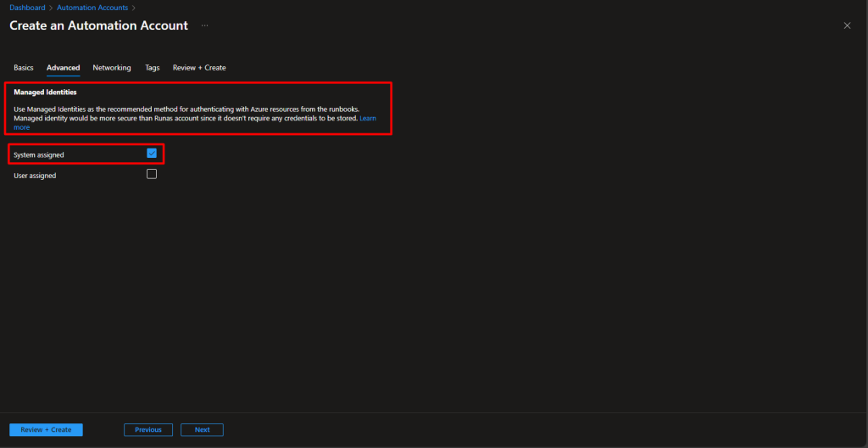Navigate to Automation Accounts breadcrumb
The image size is (868, 448).
pos(92,8)
